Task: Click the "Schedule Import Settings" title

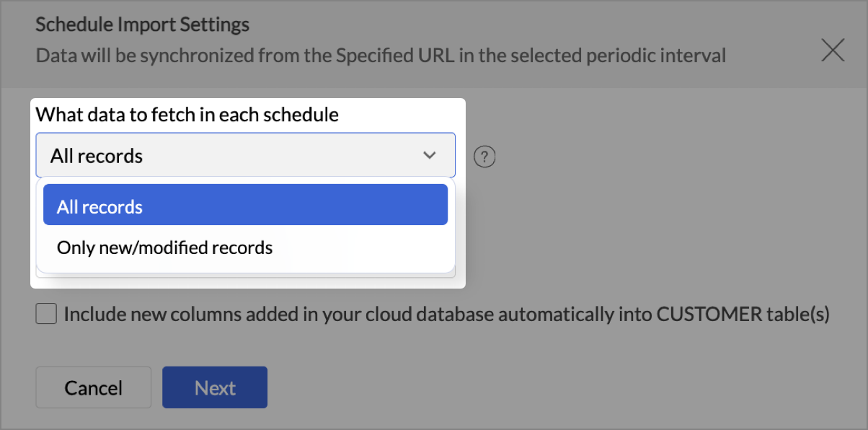Action: [143, 25]
